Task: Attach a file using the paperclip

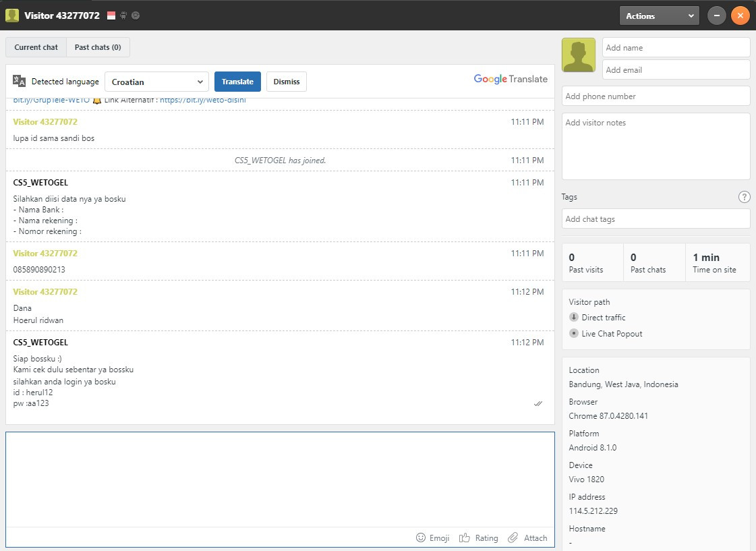Action: [527, 538]
